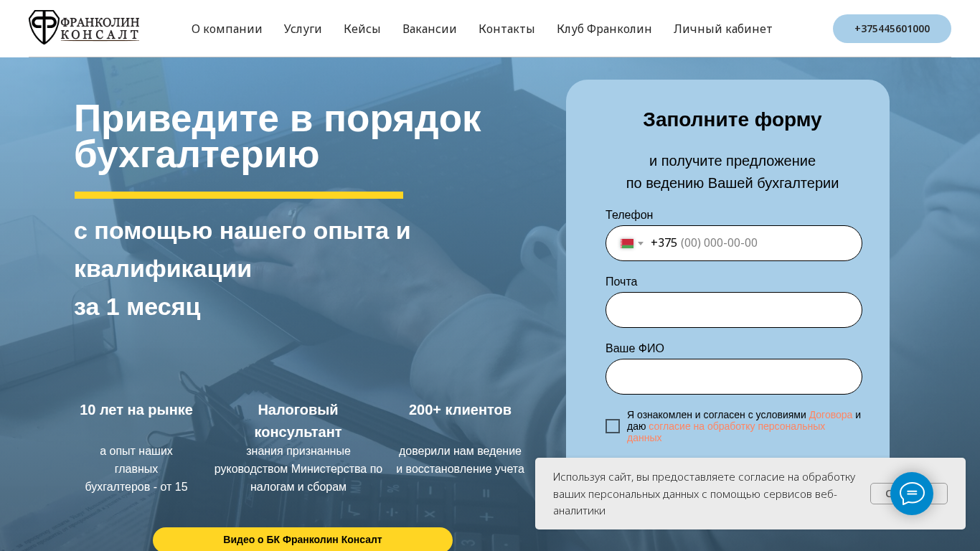Open the Belarus flag country code selector

pos(631,243)
